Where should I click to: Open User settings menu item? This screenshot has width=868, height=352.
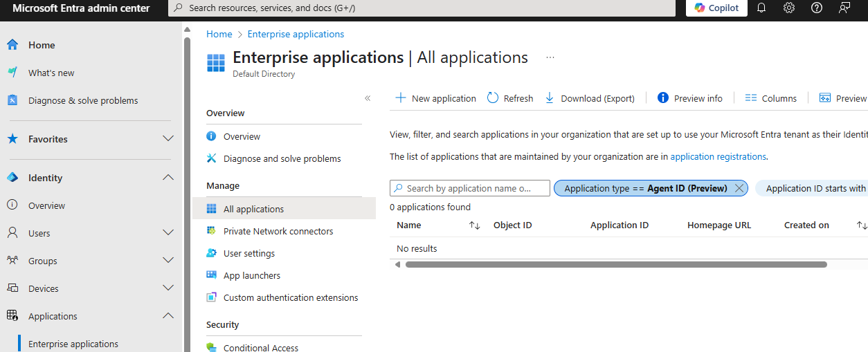(x=249, y=253)
